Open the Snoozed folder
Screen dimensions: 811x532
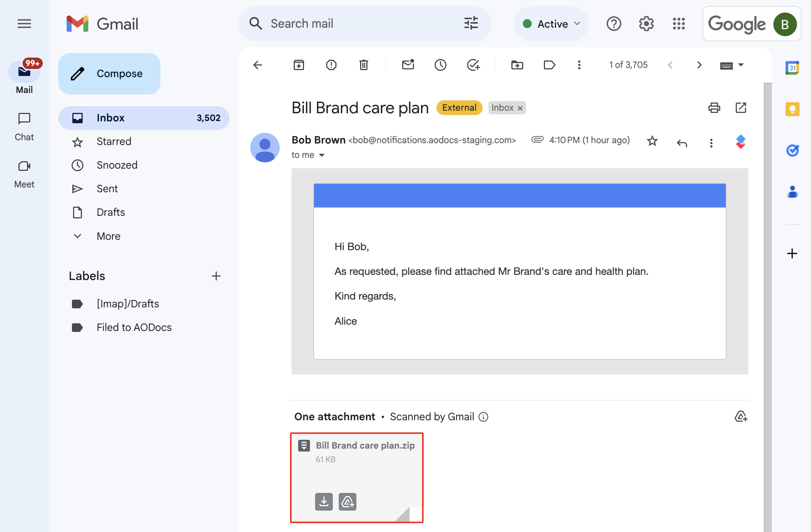pyautogui.click(x=144, y=165)
